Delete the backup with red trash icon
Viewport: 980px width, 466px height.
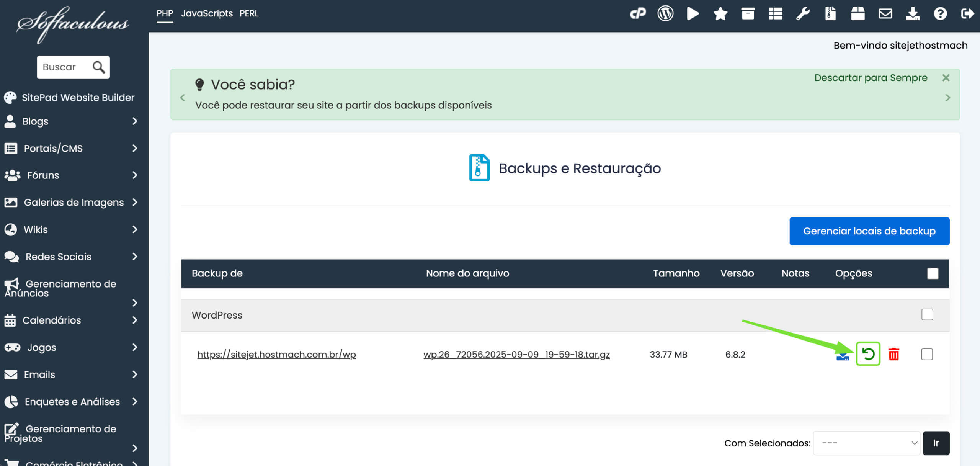click(x=894, y=354)
